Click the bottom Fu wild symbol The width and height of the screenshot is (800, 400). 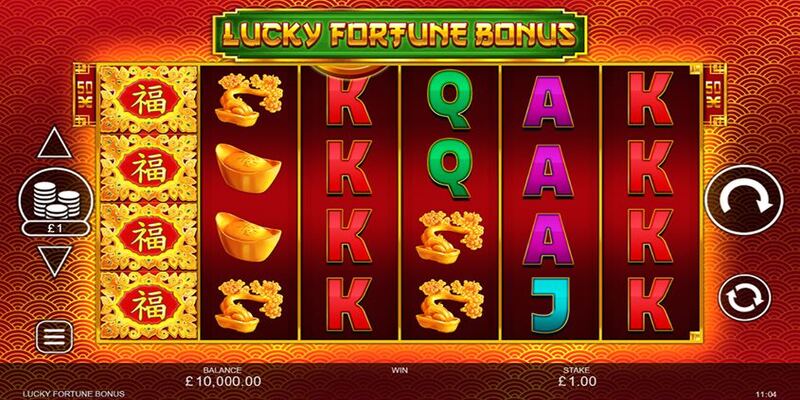[x=148, y=305]
